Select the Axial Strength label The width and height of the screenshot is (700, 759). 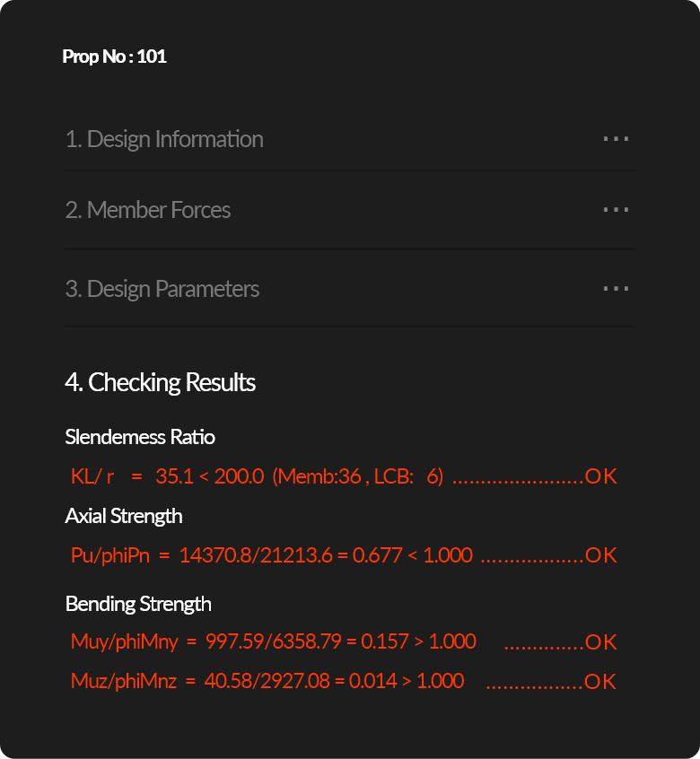point(124,516)
